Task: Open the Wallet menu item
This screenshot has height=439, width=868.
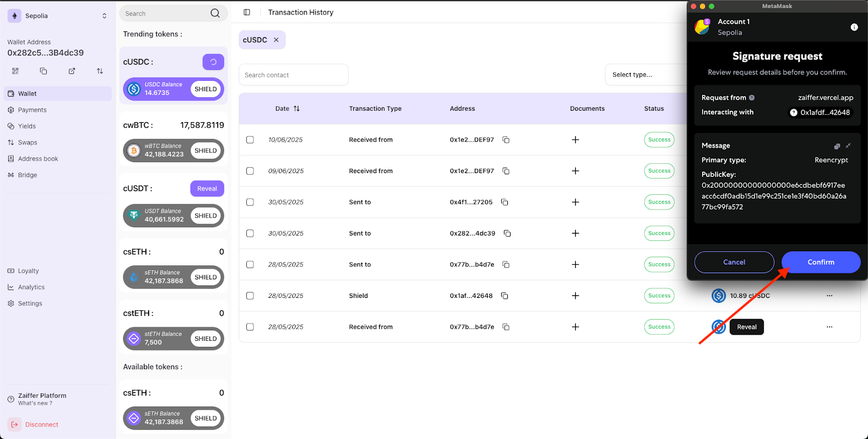Action: (58, 94)
